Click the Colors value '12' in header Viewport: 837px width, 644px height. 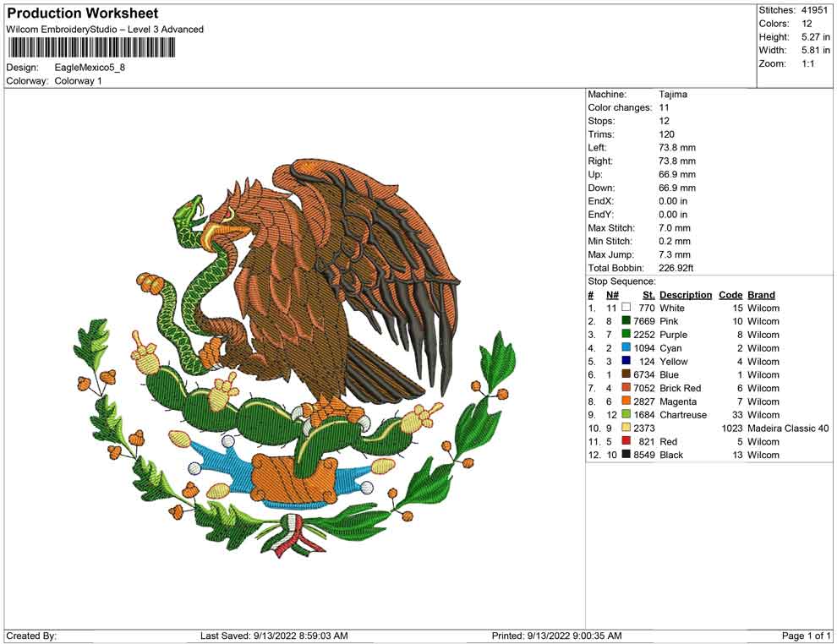(807, 24)
